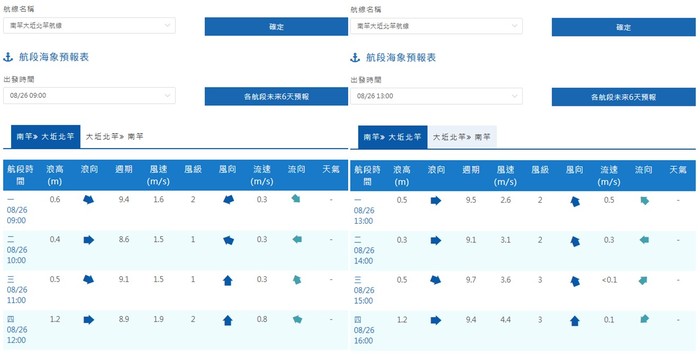Click wind speed 4.4 in 16:00 row
700x364 pixels.
tap(505, 320)
